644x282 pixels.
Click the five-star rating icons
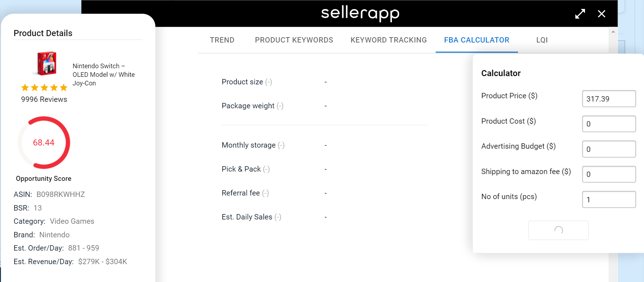[44, 88]
